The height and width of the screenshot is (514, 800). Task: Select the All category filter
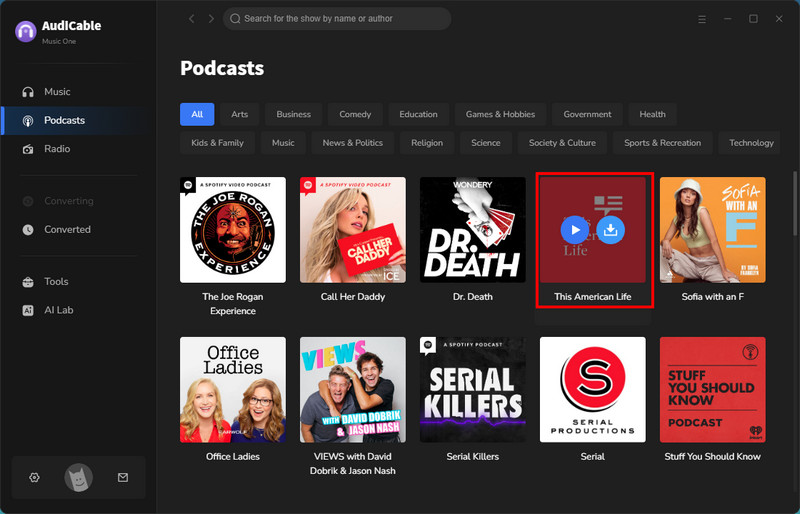click(197, 114)
